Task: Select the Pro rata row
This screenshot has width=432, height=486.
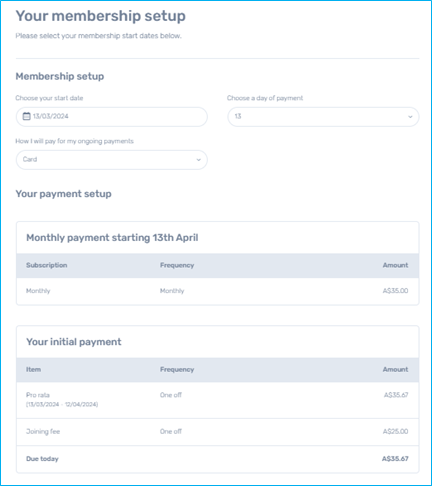Action: [x=218, y=400]
